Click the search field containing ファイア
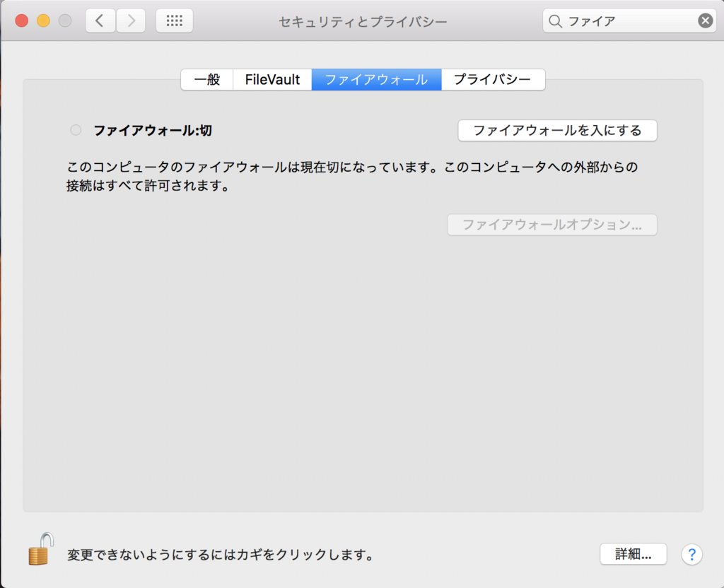The width and height of the screenshot is (724, 588). 629,20
